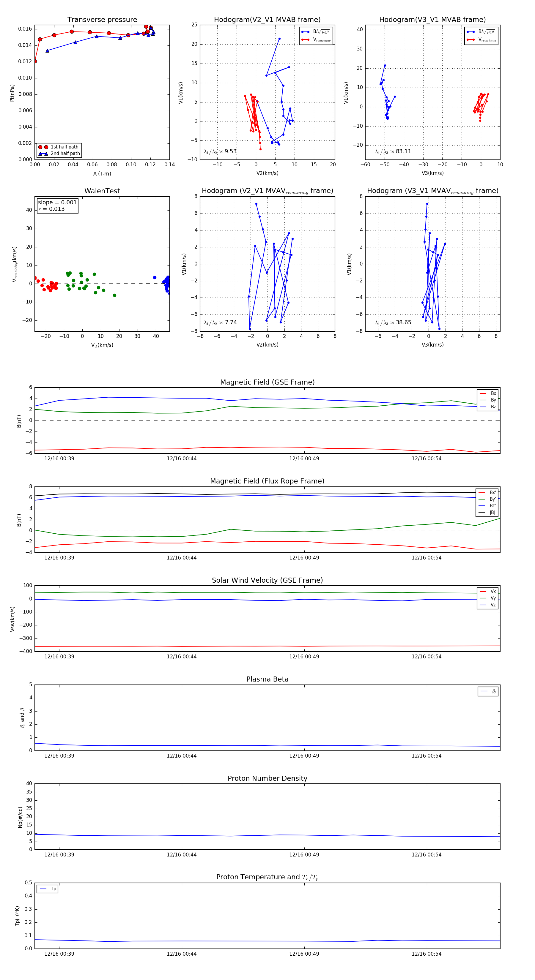Screen dimensions: 535x980
Task: Click the 'Tp' legend entry
Action: [48, 889]
